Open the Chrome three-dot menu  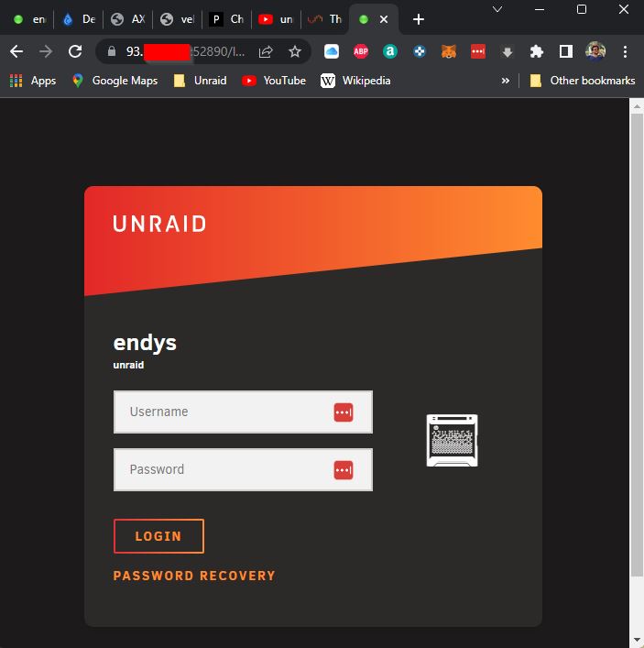(x=625, y=51)
